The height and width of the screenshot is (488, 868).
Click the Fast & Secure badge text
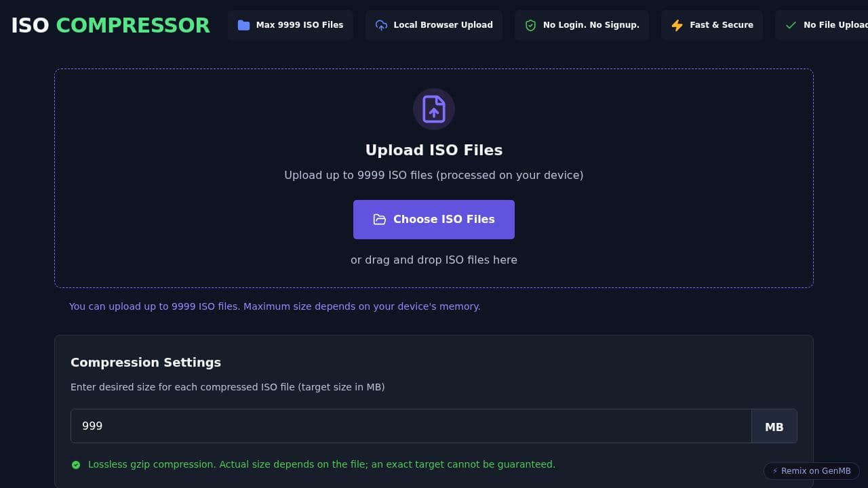[x=722, y=25]
